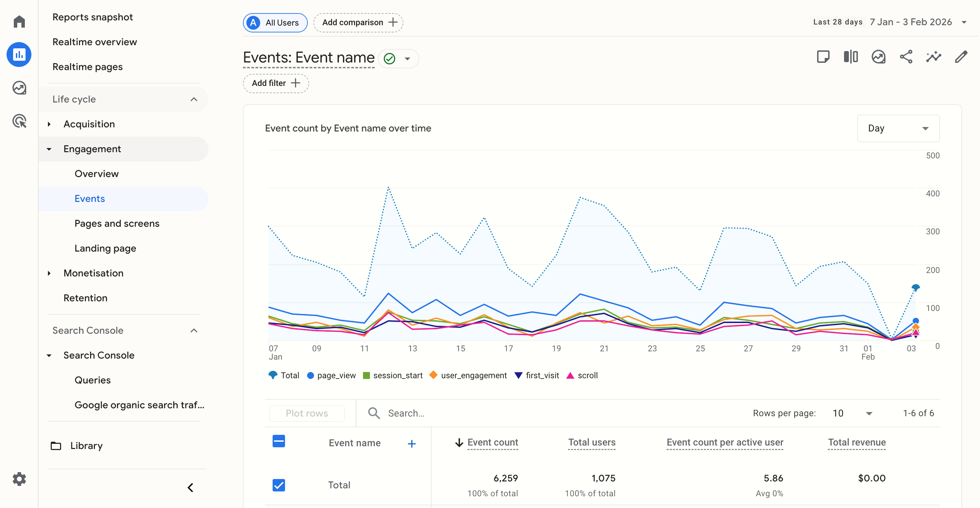Open the Advertising icon in left rail
Image resolution: width=980 pixels, height=508 pixels.
click(x=19, y=121)
